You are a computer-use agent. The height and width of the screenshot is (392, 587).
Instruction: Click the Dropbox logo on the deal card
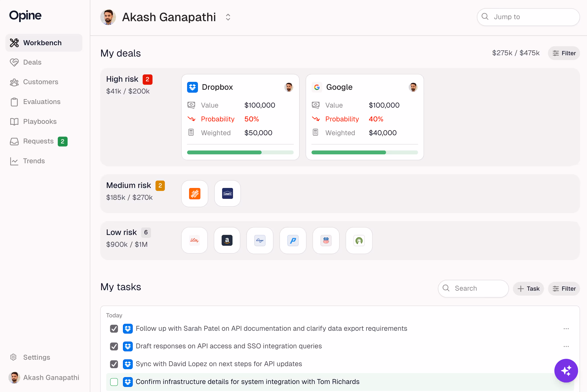pos(192,87)
